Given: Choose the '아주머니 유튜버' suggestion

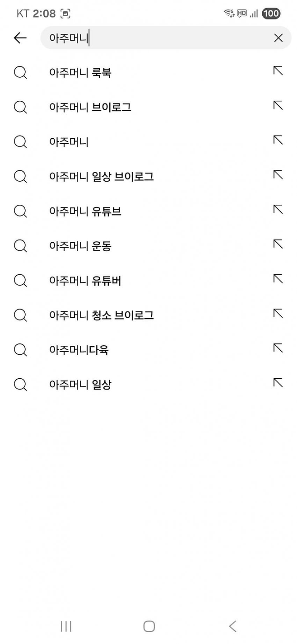Looking at the screenshot, I should click(85, 281).
